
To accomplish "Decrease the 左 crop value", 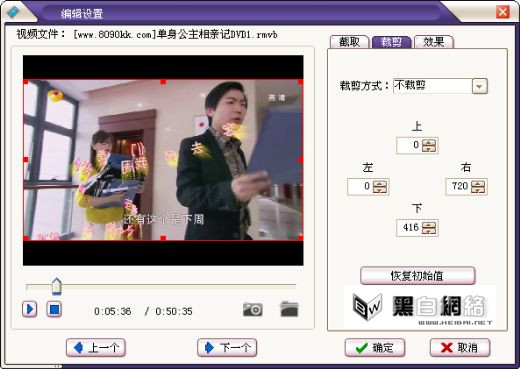I will (380, 190).
